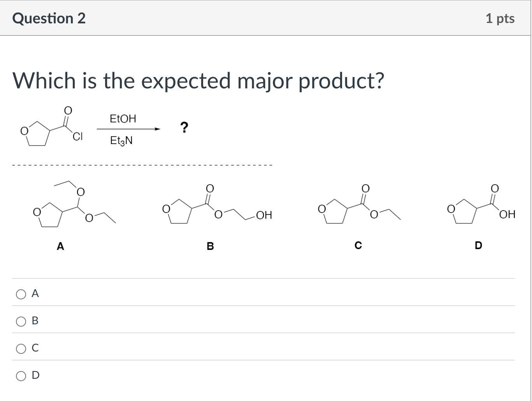Select answer choice D radio button

21,376
